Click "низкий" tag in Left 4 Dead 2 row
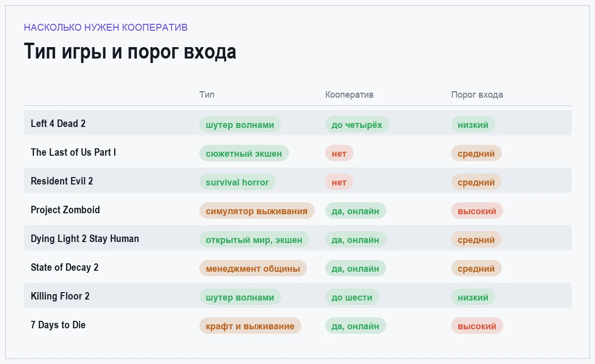This screenshot has height=364, width=595. pyautogui.click(x=473, y=125)
